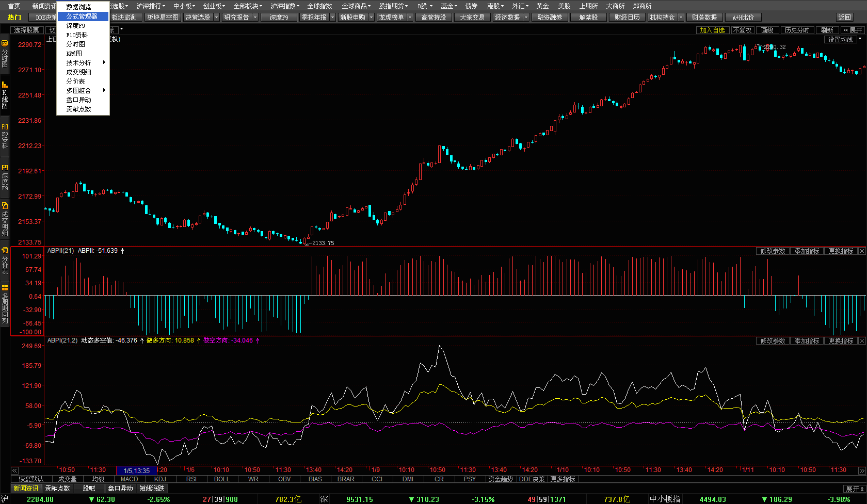Click 添加指标 on ABPII panel
867x504 pixels.
pyautogui.click(x=807, y=251)
